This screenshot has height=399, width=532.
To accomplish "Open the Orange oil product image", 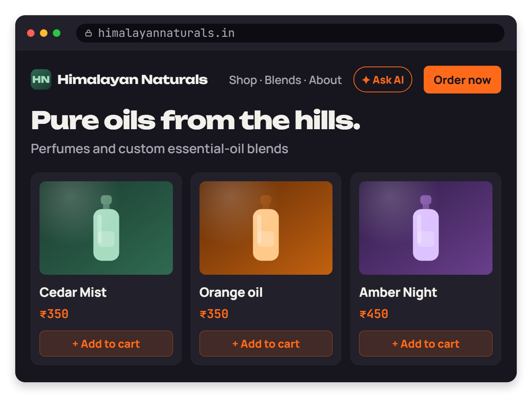I will [x=266, y=228].
